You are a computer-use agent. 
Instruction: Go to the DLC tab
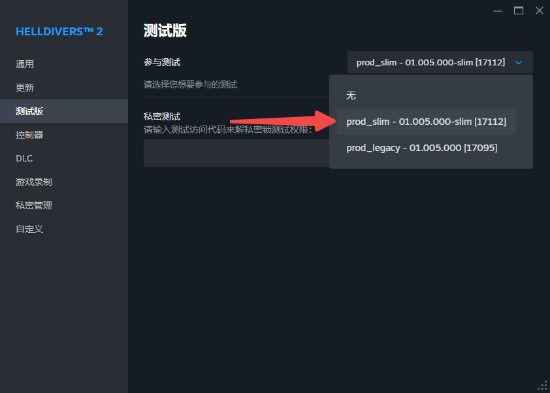[64, 158]
